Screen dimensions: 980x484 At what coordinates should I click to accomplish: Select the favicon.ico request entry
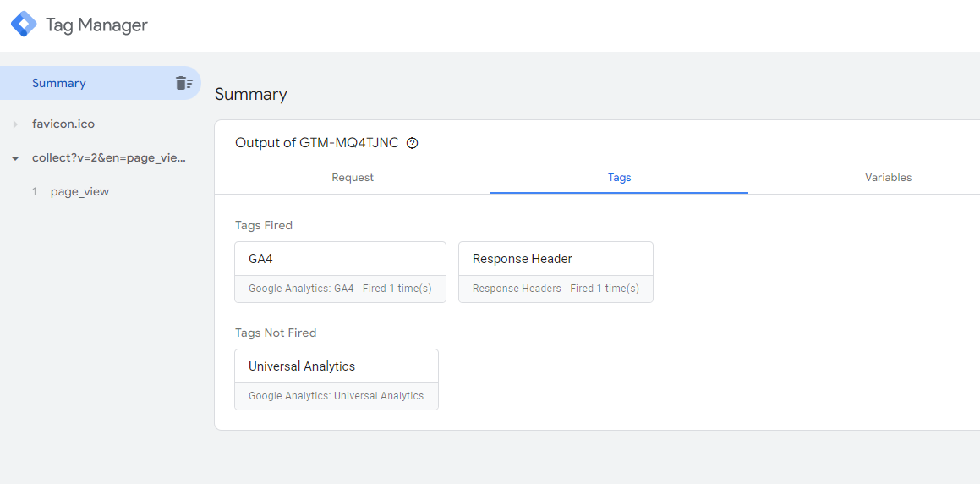click(63, 124)
